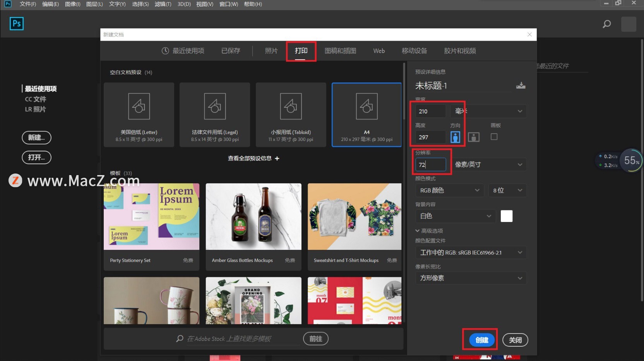Viewport: 644px width, 361px height.
Task: Open the Sweatshirt and T-Shirt Mockups template
Action: pos(355,227)
